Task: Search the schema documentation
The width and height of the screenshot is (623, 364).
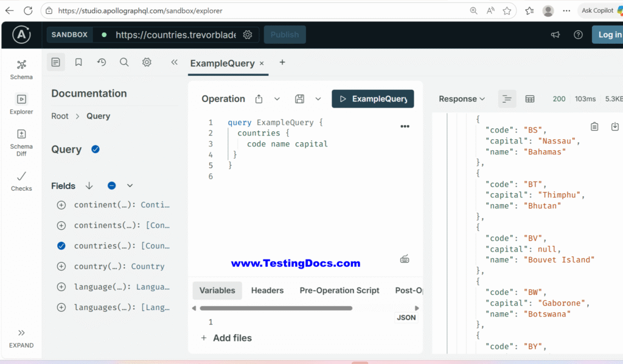Action: tap(124, 62)
